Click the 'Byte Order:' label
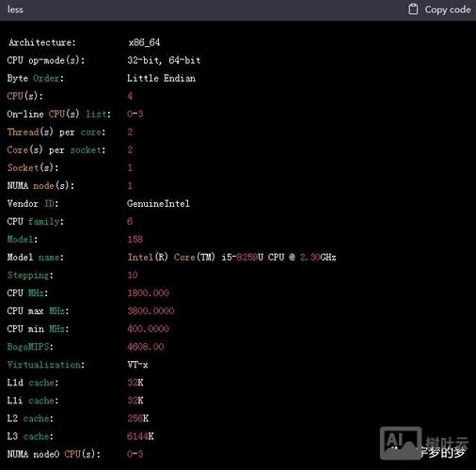476x470 pixels. (x=36, y=78)
